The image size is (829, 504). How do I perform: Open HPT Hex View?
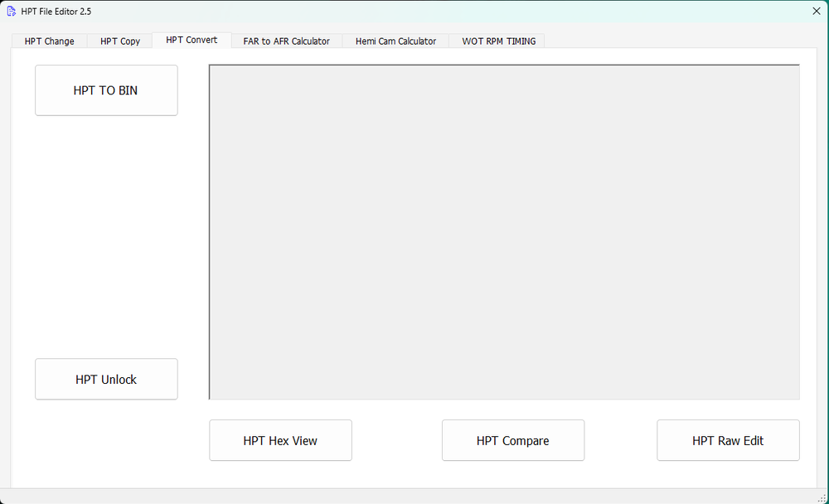280,441
